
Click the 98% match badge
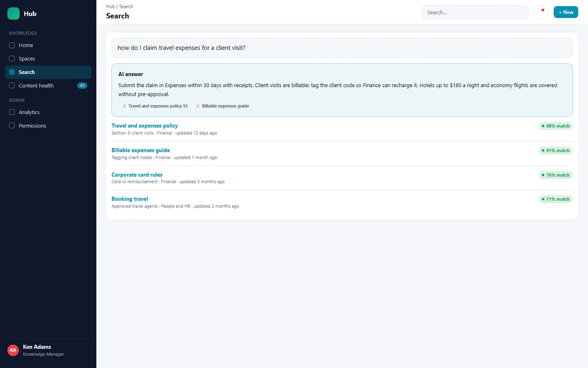click(x=556, y=126)
